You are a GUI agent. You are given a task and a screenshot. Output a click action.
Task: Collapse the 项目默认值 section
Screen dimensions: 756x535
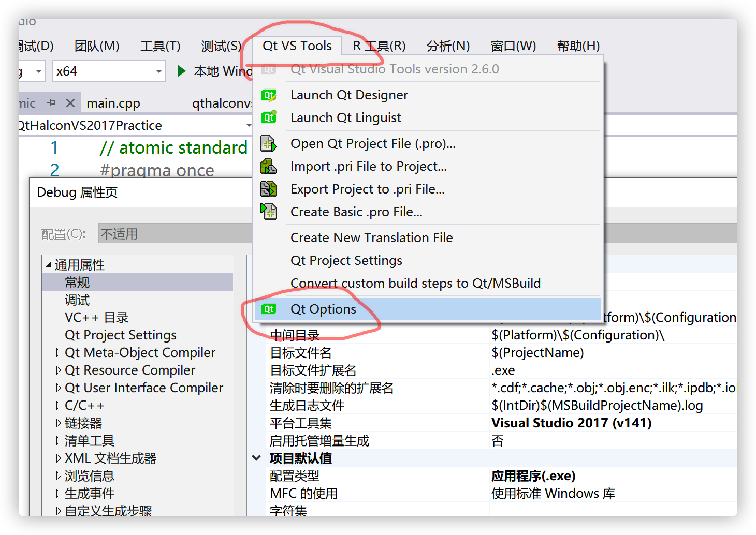click(x=256, y=457)
